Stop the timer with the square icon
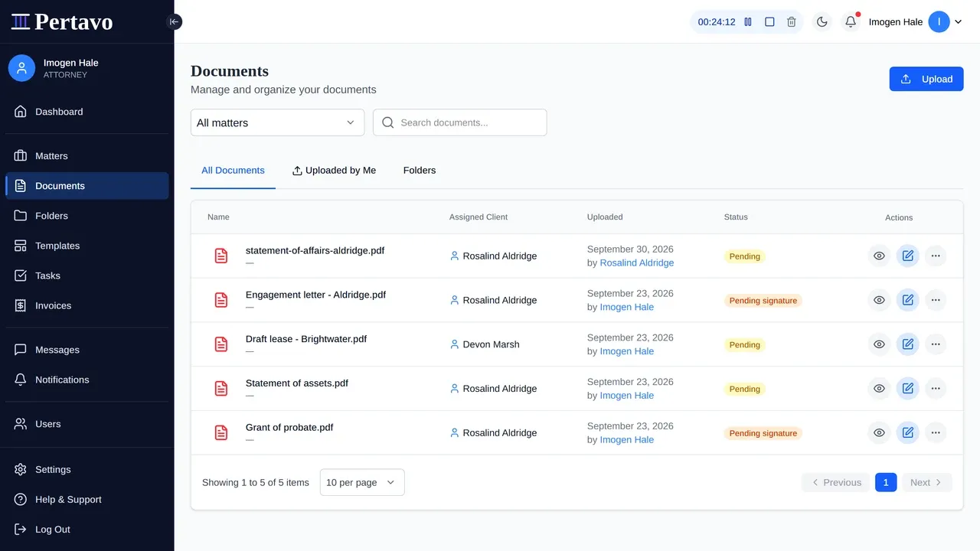 tap(769, 22)
